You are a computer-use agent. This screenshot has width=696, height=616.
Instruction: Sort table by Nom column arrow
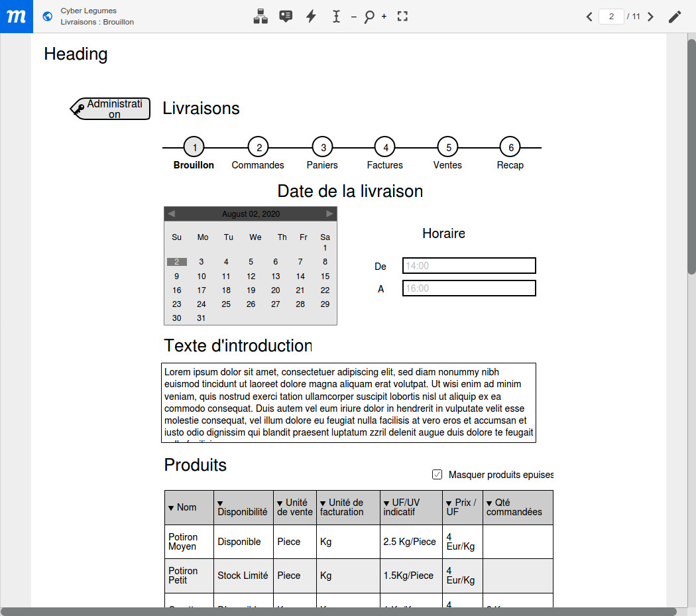pos(171,508)
